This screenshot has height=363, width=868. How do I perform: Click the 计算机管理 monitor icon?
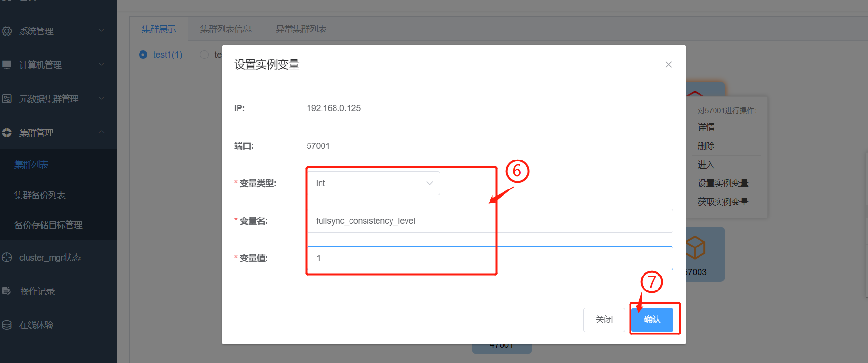7,65
